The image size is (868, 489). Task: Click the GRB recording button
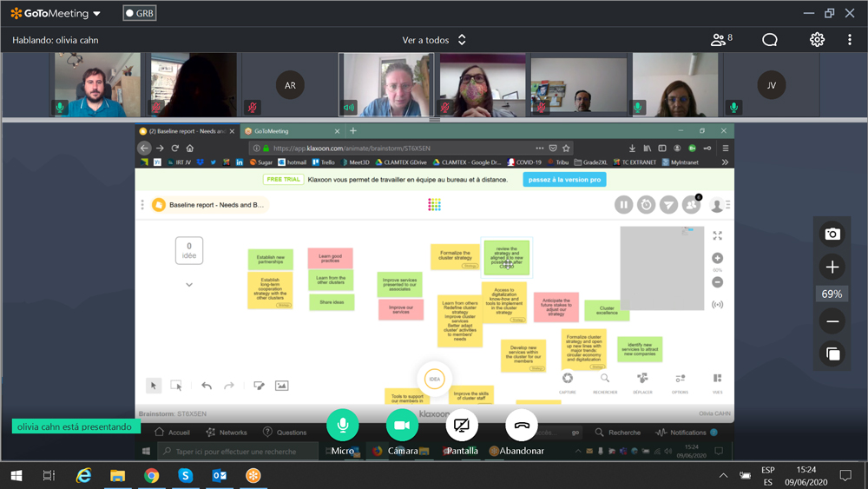139,14
